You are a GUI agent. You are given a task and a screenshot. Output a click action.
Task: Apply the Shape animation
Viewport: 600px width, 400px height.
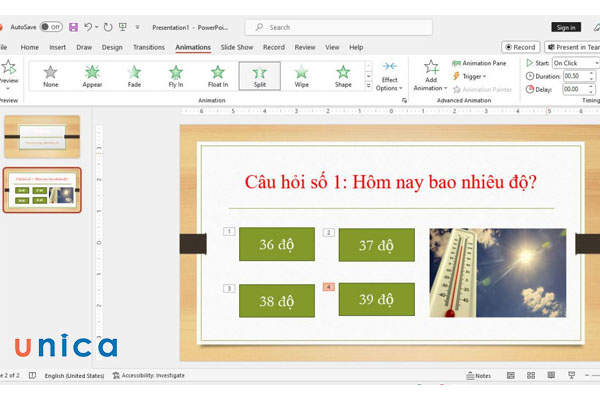pyautogui.click(x=343, y=76)
